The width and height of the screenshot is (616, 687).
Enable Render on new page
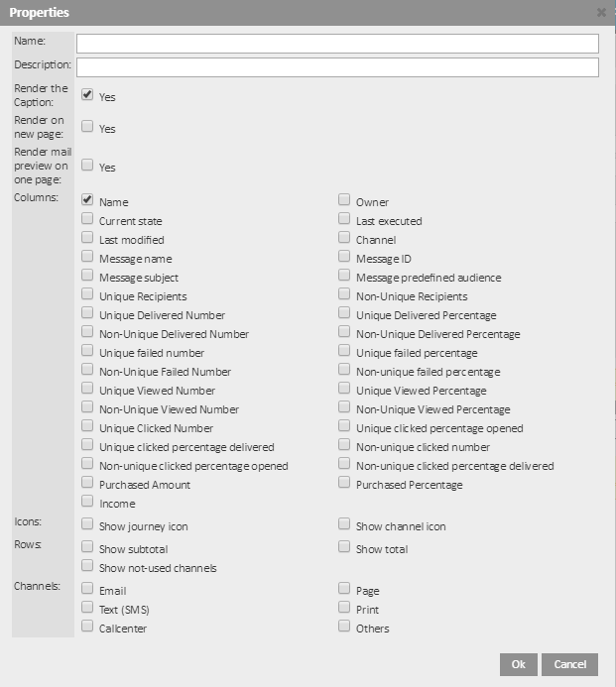point(87,127)
